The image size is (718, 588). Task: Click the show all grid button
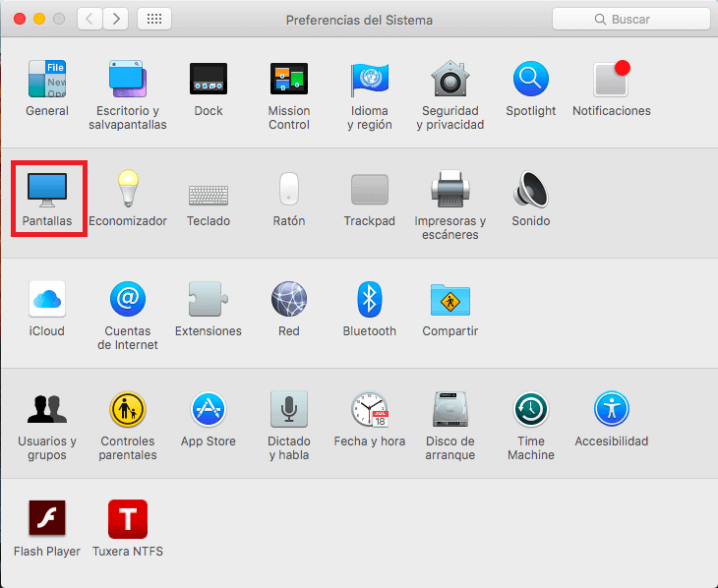(x=154, y=19)
